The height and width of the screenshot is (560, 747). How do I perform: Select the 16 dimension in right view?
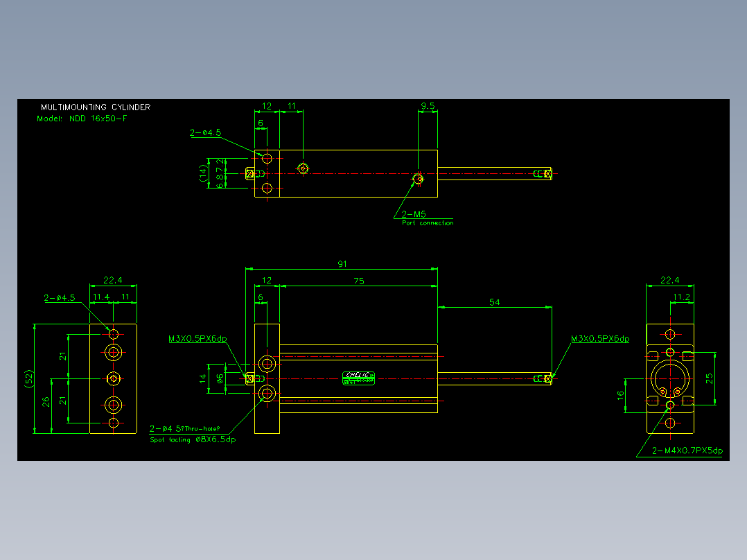[620, 396]
